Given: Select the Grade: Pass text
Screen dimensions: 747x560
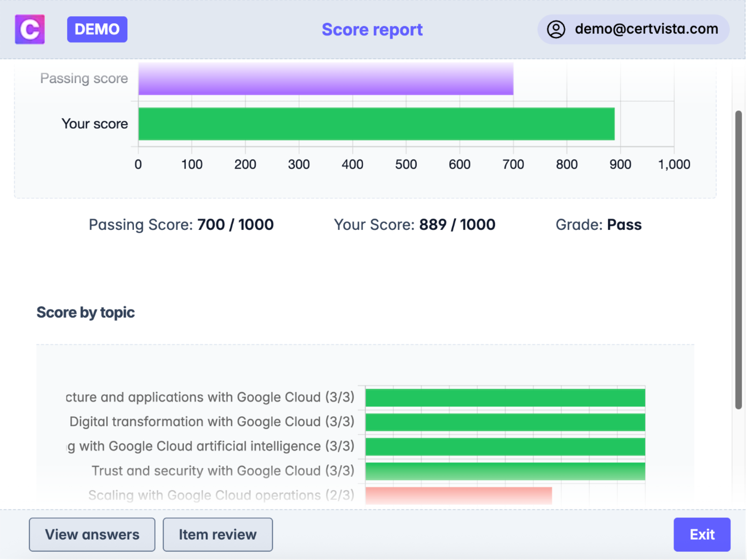Looking at the screenshot, I should [599, 224].
